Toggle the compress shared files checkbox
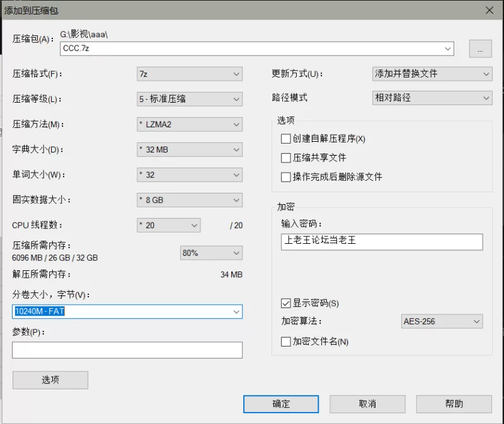 pyautogui.click(x=286, y=158)
